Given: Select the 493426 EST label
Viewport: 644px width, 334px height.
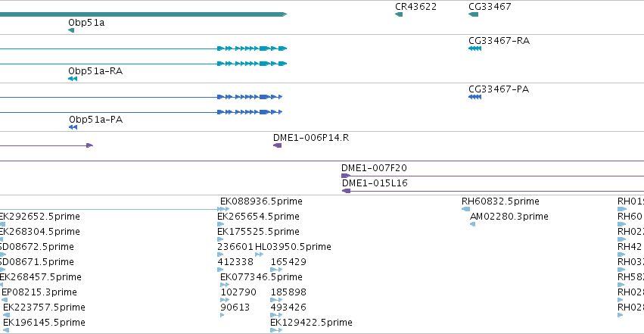Looking at the screenshot, I should (x=288, y=307).
